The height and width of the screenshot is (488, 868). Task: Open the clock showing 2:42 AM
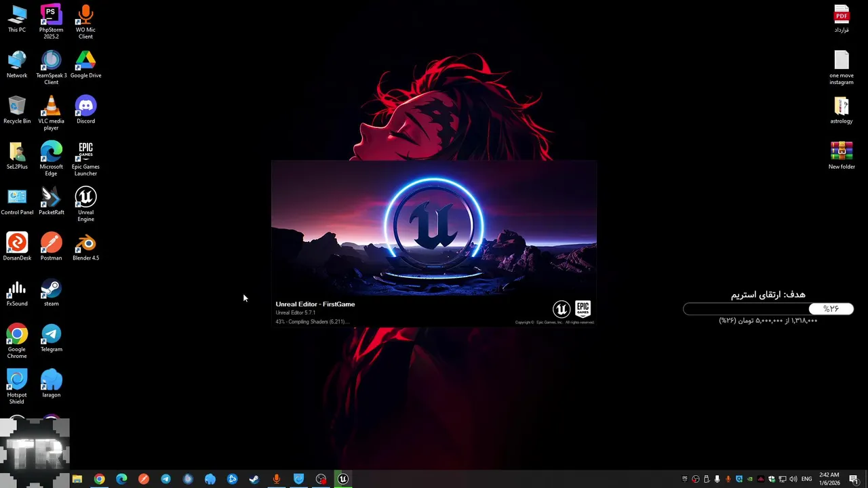(x=829, y=479)
